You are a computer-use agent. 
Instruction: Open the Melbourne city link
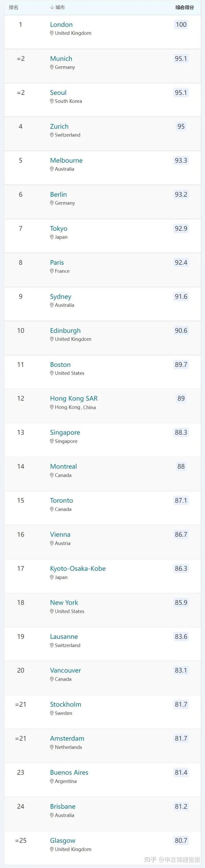click(66, 161)
